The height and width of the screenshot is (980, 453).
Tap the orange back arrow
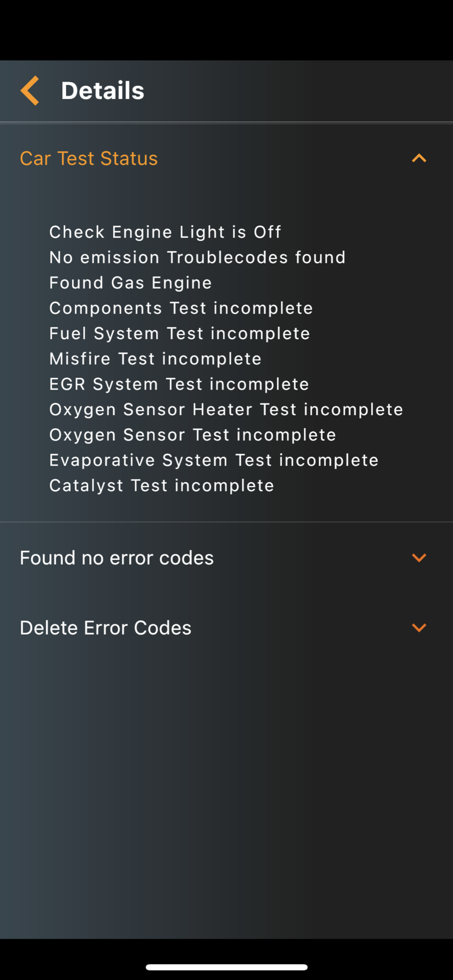click(30, 91)
